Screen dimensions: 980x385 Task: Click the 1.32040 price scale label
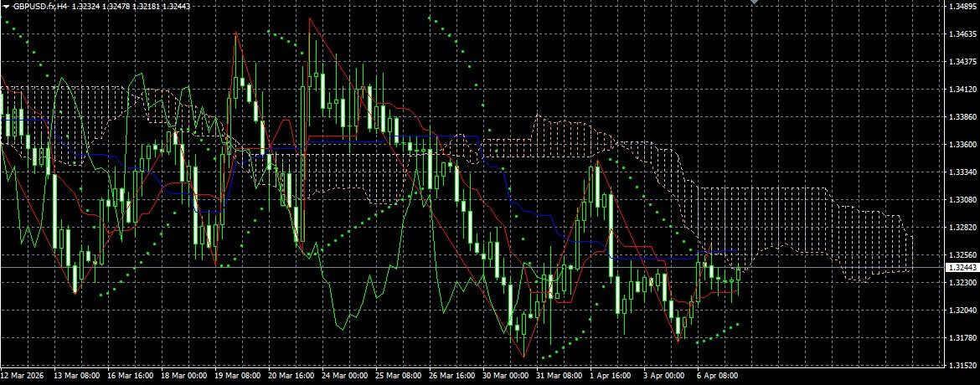pyautogui.click(x=962, y=311)
